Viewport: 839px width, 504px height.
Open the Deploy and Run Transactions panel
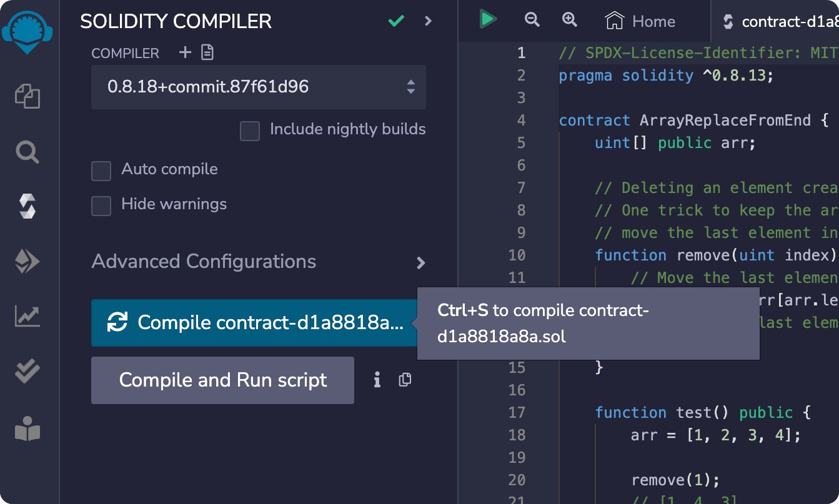[27, 261]
